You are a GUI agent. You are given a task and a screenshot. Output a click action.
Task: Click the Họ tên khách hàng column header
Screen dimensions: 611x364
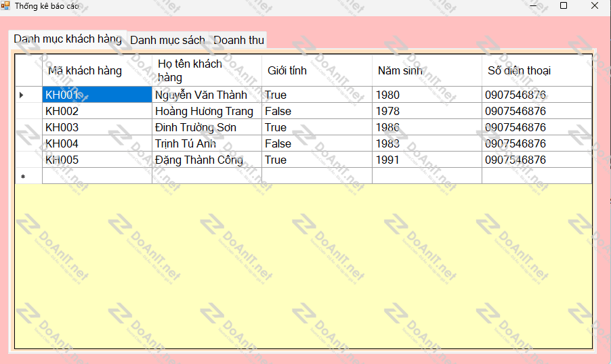[x=207, y=70]
